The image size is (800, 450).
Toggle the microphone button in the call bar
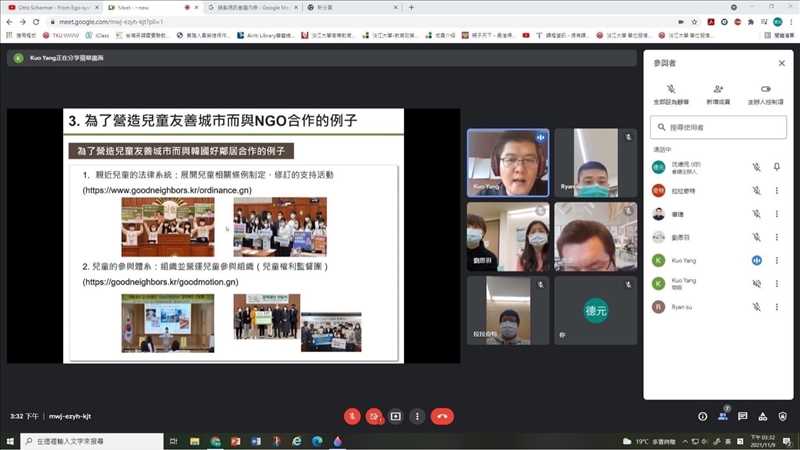click(352, 416)
